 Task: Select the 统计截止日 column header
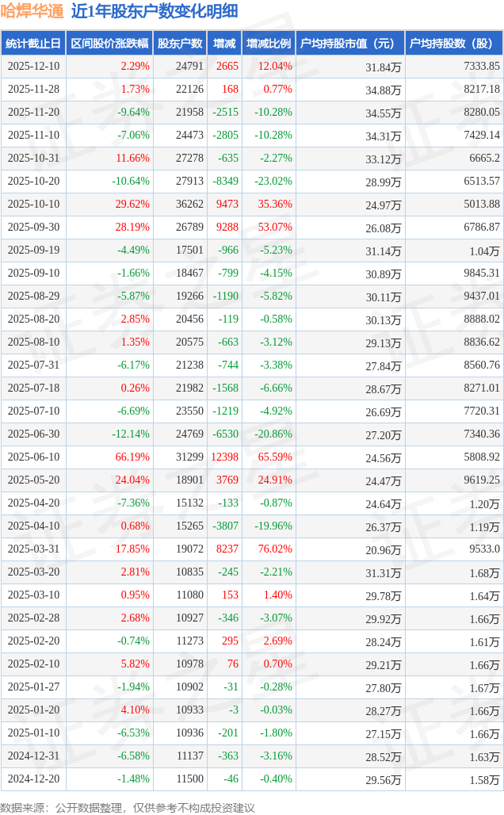[x=33, y=44]
